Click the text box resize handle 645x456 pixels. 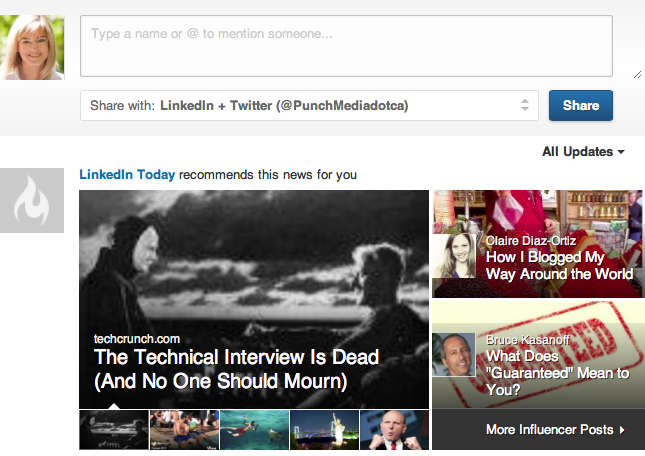coord(637,74)
